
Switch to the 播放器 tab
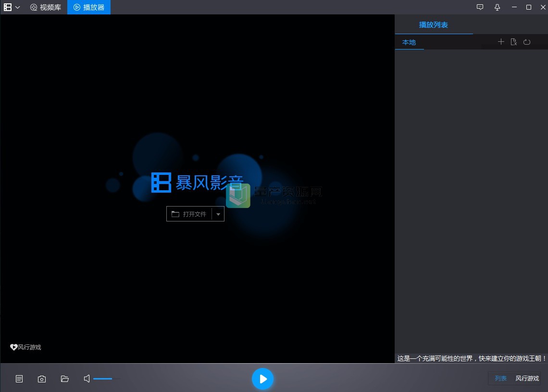point(89,7)
